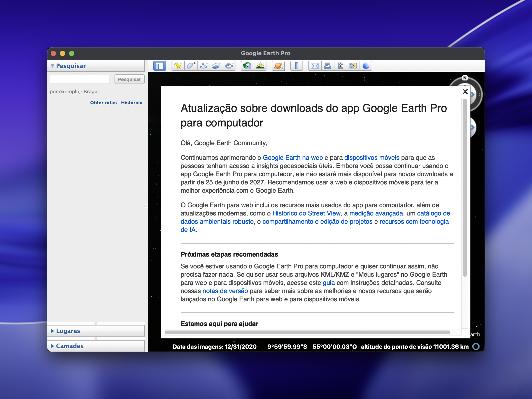
Task: Click the dialog title Atualização sobre downloads
Action: pos(314,115)
